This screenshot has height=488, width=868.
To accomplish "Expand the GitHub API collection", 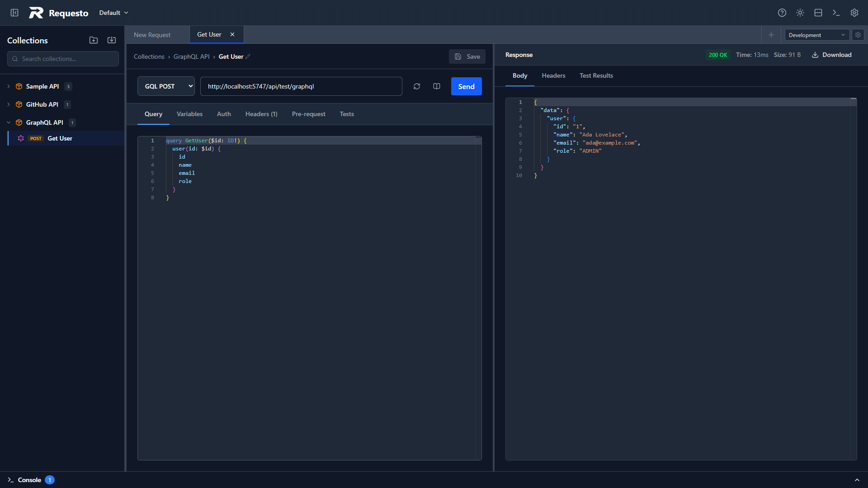I will (x=9, y=104).
